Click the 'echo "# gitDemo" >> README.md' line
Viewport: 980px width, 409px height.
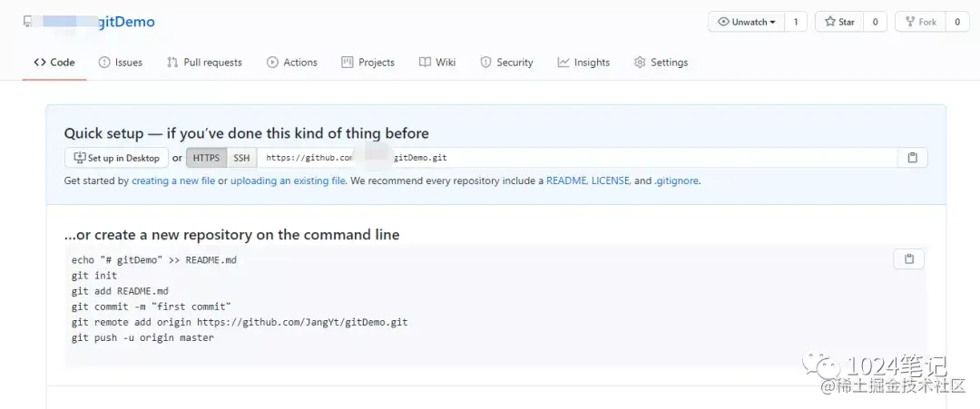[153, 259]
